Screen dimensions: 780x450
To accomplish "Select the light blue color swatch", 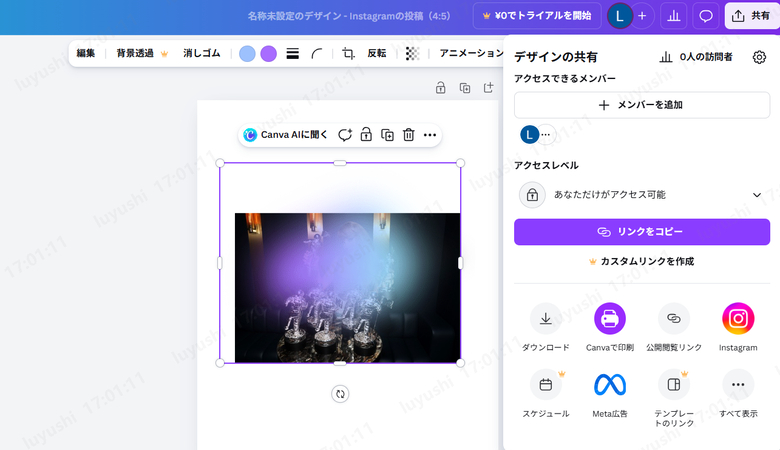I will pyautogui.click(x=247, y=53).
